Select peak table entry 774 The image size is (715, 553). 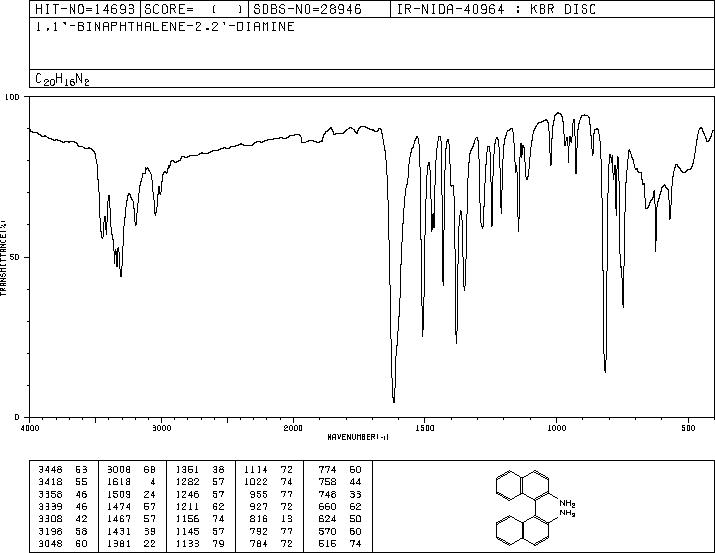pos(340,470)
